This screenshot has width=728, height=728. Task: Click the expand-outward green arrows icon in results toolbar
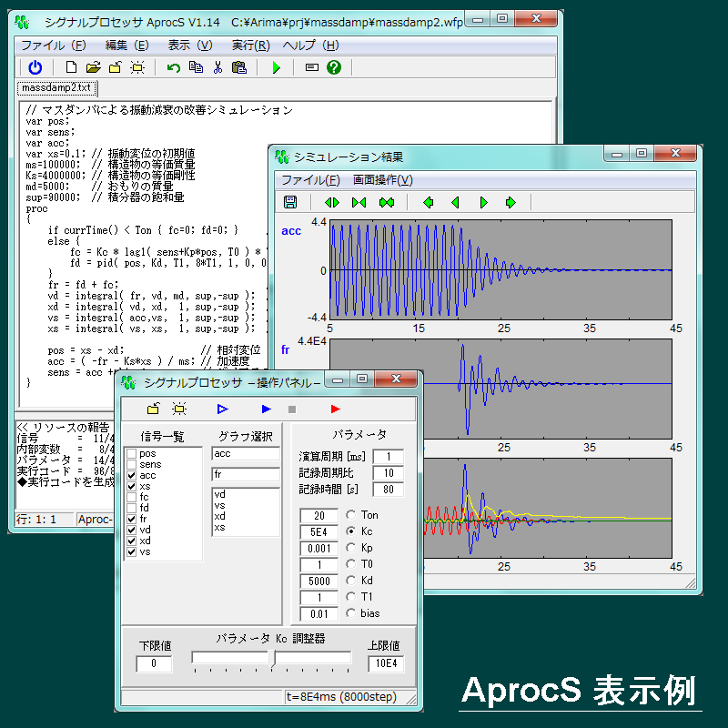tap(332, 202)
